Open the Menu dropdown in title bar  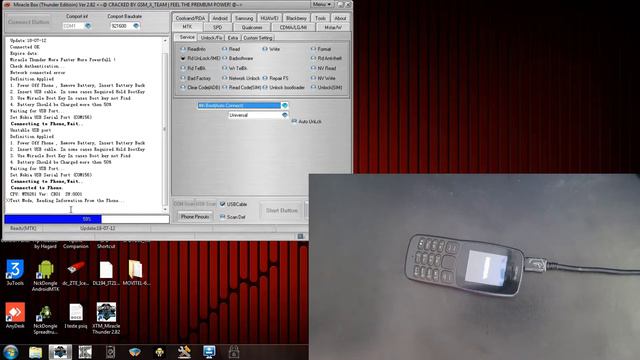tap(322, 4)
